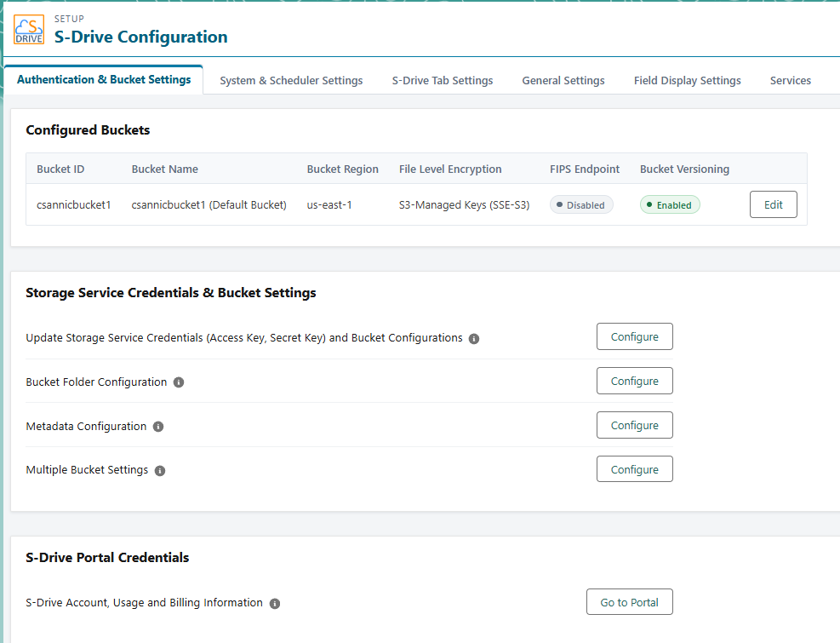The height and width of the screenshot is (643, 840).
Task: Click 'Storage Service Credentials & Bucket Settings' heading
Action: click(171, 293)
